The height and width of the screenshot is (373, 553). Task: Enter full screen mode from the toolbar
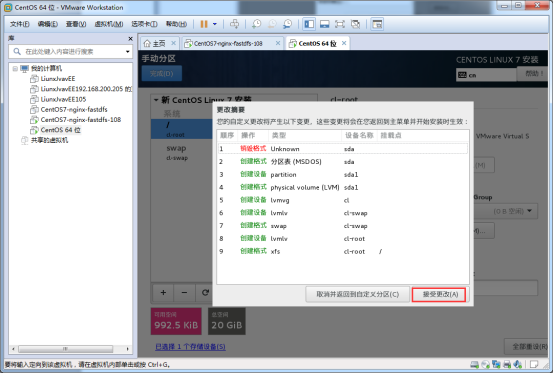(340, 24)
